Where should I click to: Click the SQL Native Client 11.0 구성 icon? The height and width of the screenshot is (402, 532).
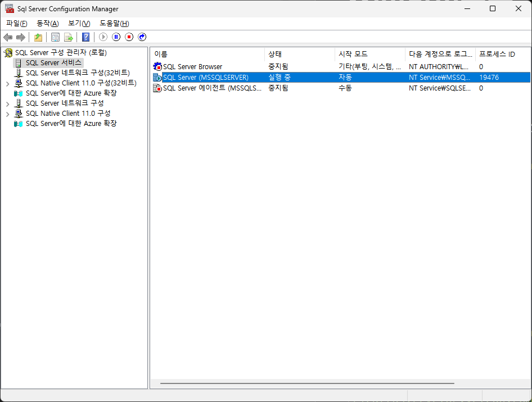19,114
